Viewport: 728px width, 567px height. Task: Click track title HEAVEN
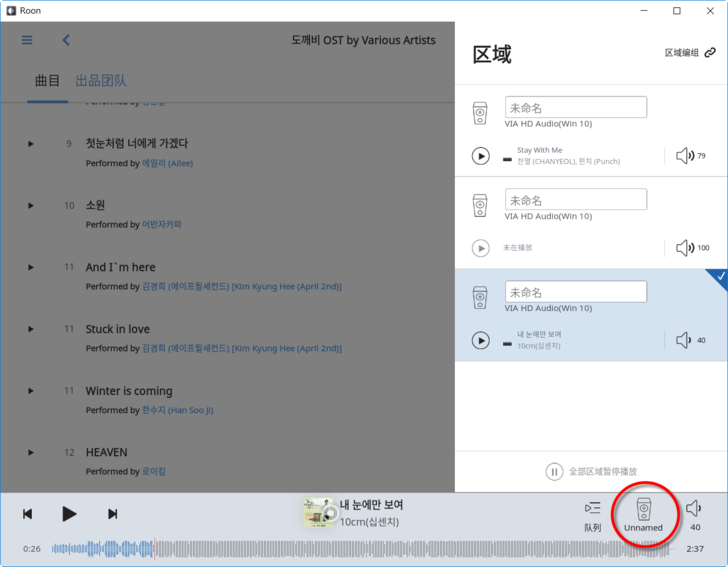click(106, 452)
